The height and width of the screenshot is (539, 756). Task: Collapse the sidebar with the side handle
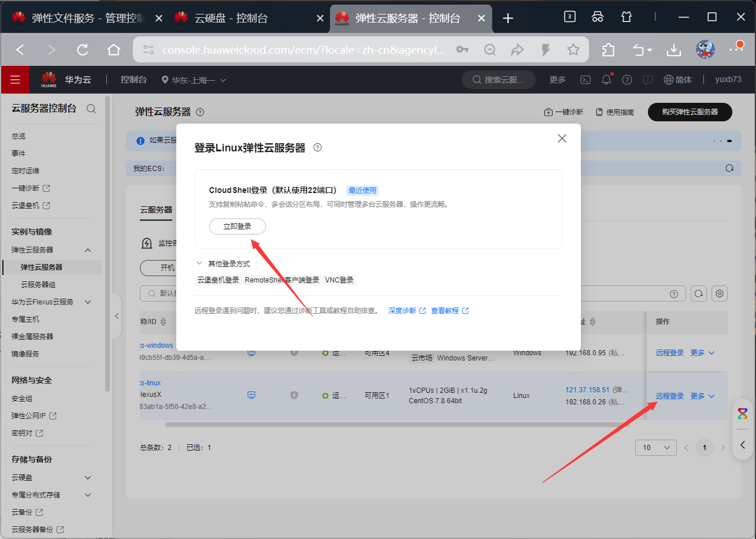pyautogui.click(x=117, y=316)
